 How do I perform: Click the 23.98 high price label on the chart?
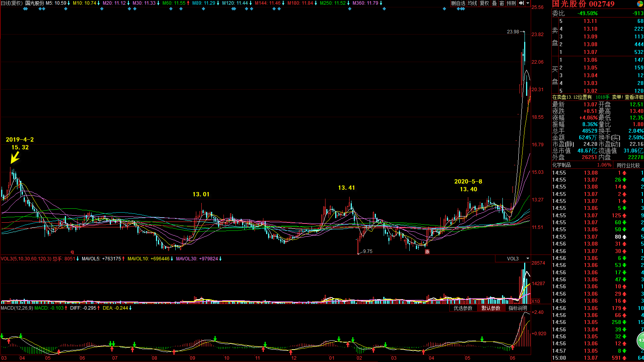pos(513,32)
